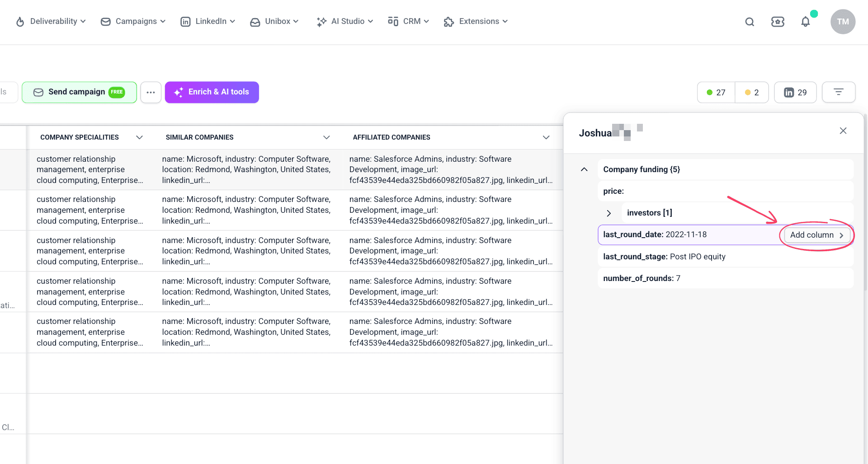Open the CRM menu
The image size is (868, 464).
pos(408,21)
